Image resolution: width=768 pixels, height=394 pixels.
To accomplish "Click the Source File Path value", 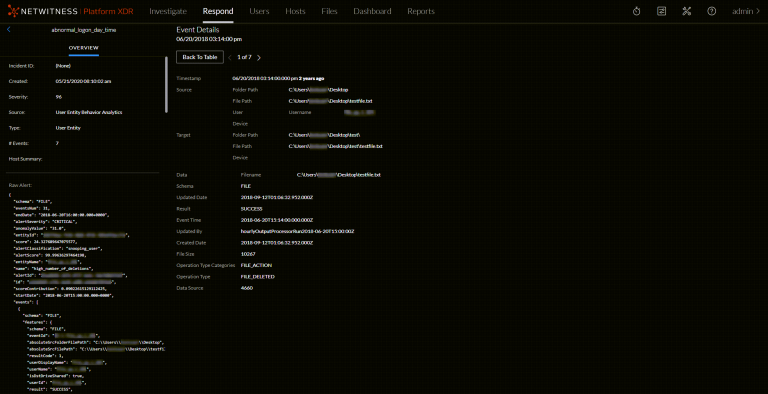I will point(331,101).
